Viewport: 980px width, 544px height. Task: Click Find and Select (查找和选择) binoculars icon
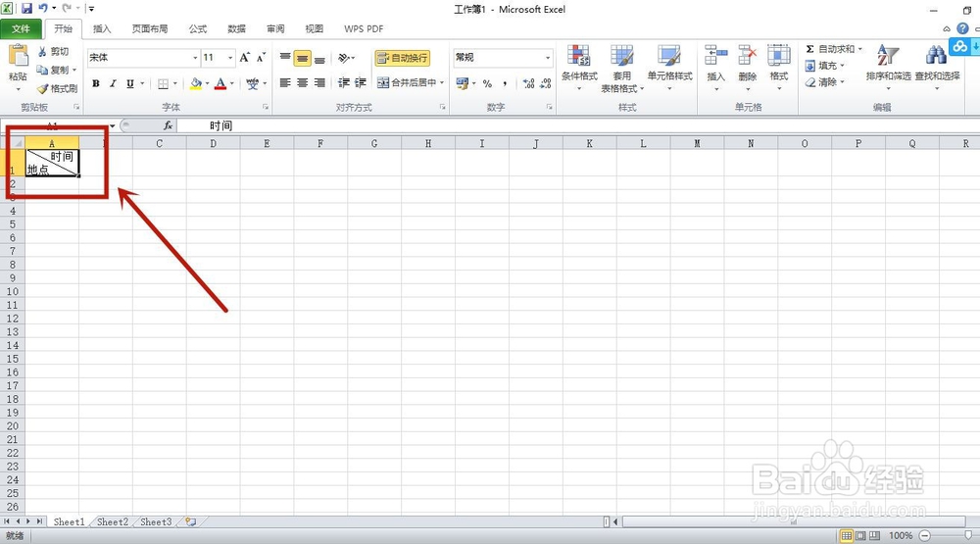point(936,56)
